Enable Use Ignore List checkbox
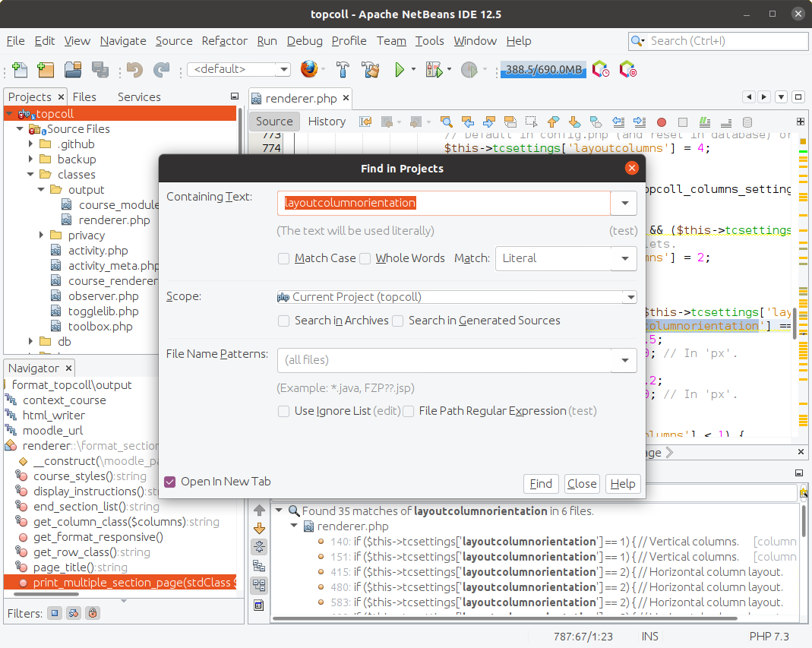 (x=283, y=411)
